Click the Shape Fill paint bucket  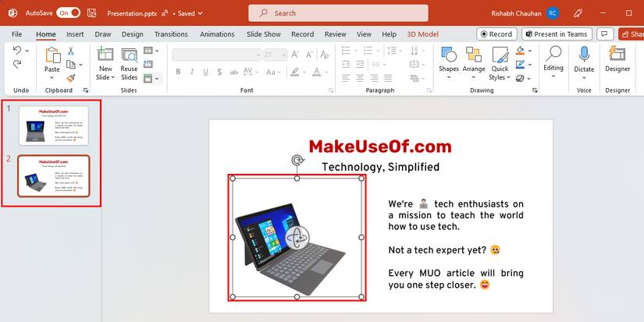pyautogui.click(x=520, y=51)
